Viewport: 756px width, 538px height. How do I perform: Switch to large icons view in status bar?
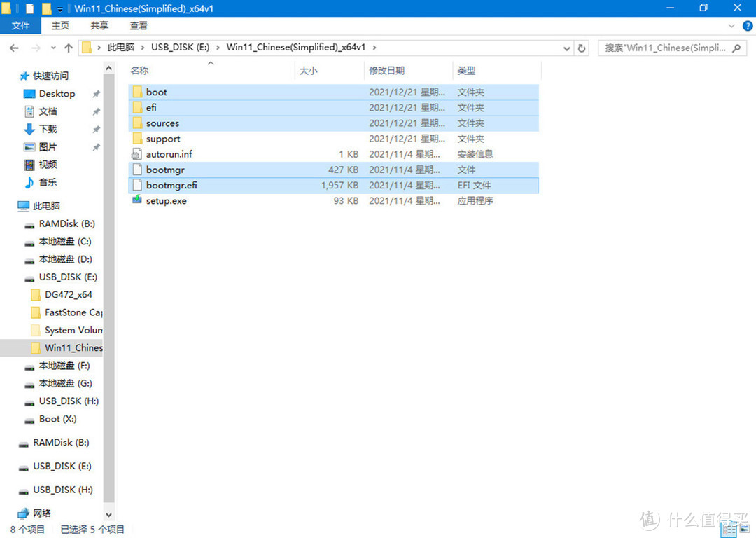[744, 530]
